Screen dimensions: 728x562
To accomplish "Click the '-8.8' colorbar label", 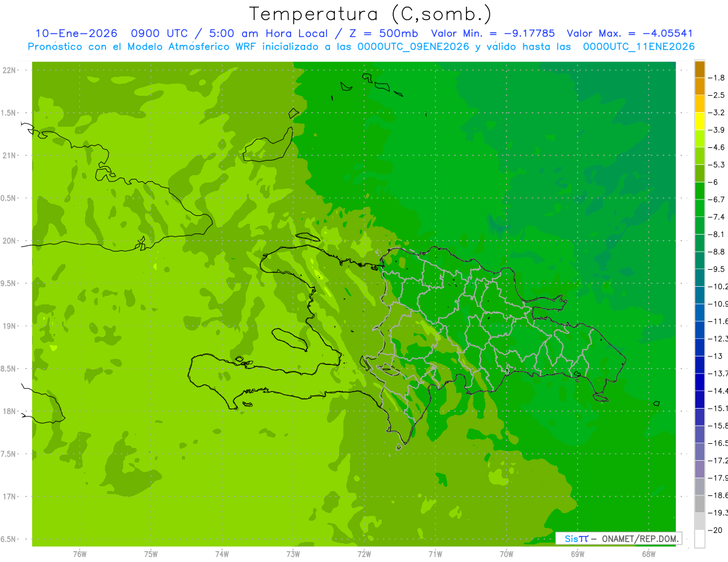I will click(717, 252).
